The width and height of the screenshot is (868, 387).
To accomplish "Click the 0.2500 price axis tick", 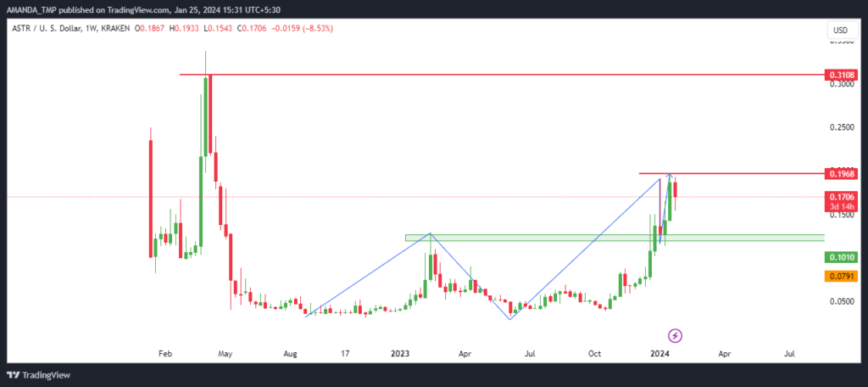I will click(842, 127).
